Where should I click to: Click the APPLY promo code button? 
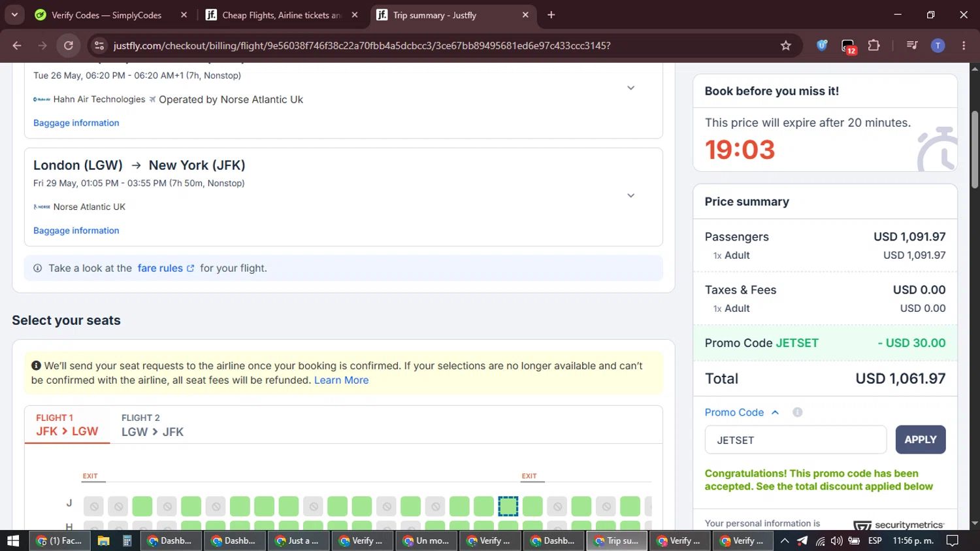[921, 439]
